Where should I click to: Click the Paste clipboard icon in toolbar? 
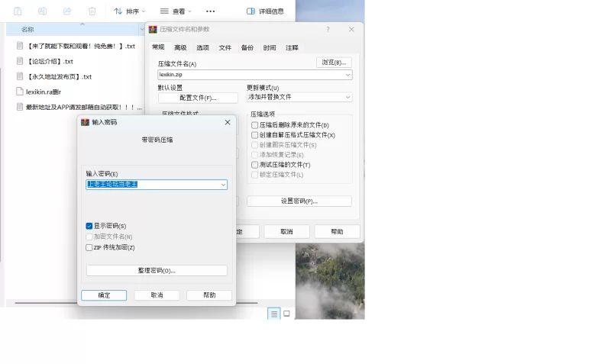(x=18, y=11)
